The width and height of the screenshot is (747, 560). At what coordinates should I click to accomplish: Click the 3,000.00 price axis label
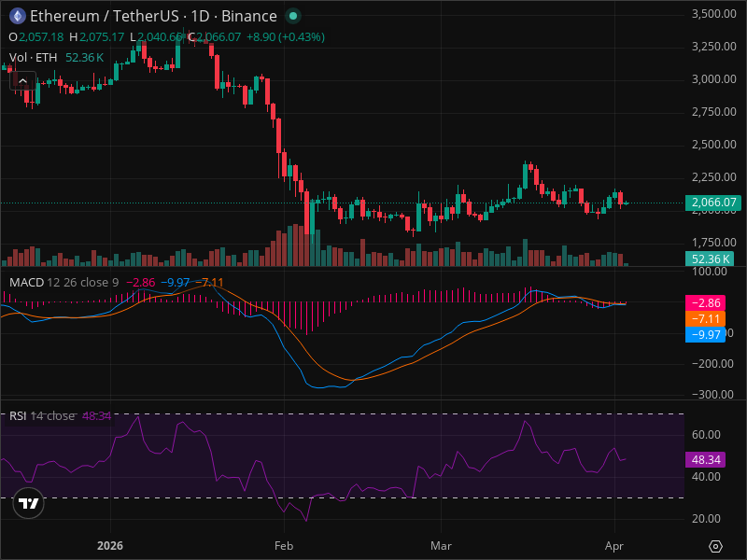pyautogui.click(x=713, y=79)
